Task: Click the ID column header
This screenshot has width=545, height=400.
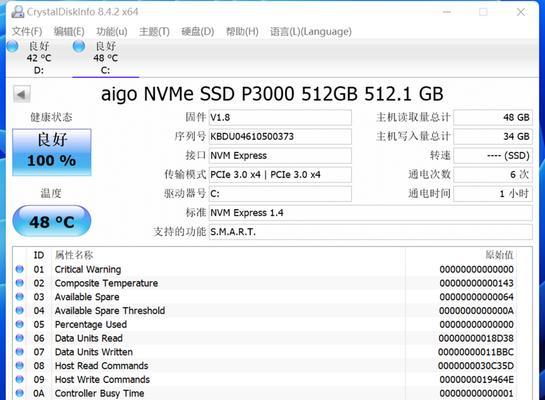Action: [x=39, y=255]
